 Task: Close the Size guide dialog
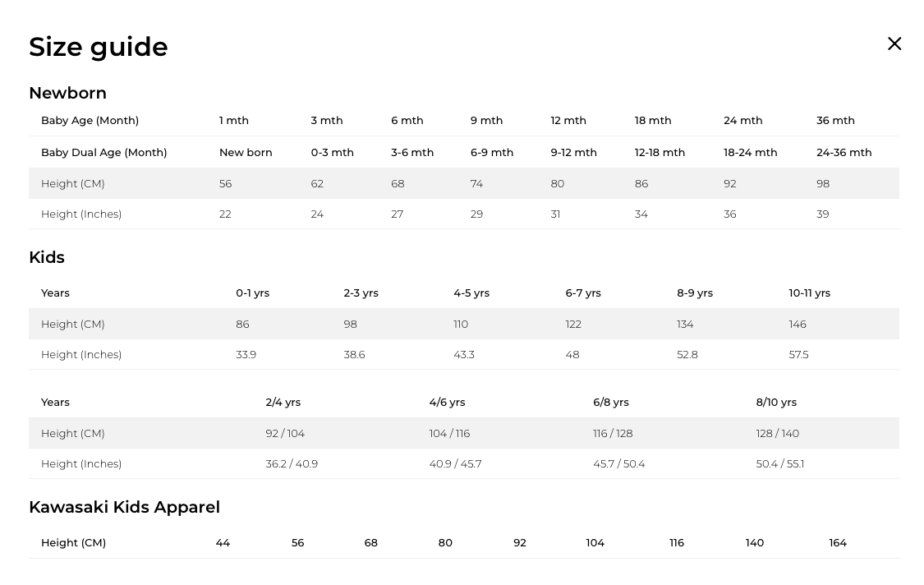[894, 44]
